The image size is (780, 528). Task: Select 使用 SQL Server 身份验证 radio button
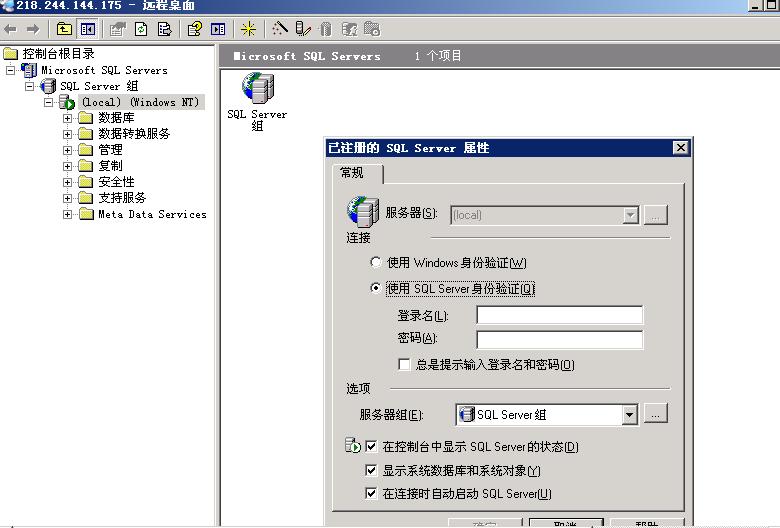point(376,288)
